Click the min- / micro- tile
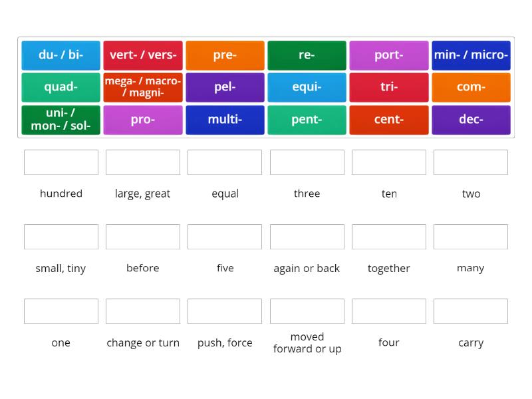 click(471, 55)
